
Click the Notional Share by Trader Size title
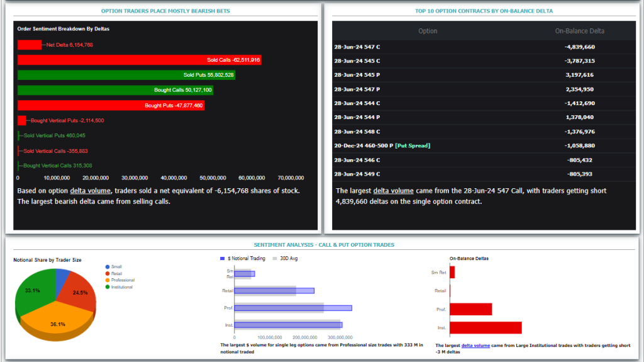pyautogui.click(x=47, y=260)
